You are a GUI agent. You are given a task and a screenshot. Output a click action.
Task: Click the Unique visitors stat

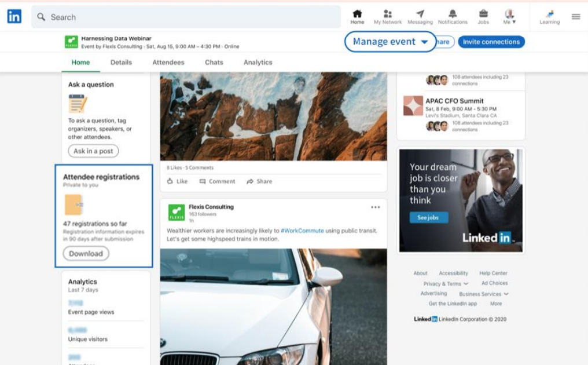click(88, 339)
